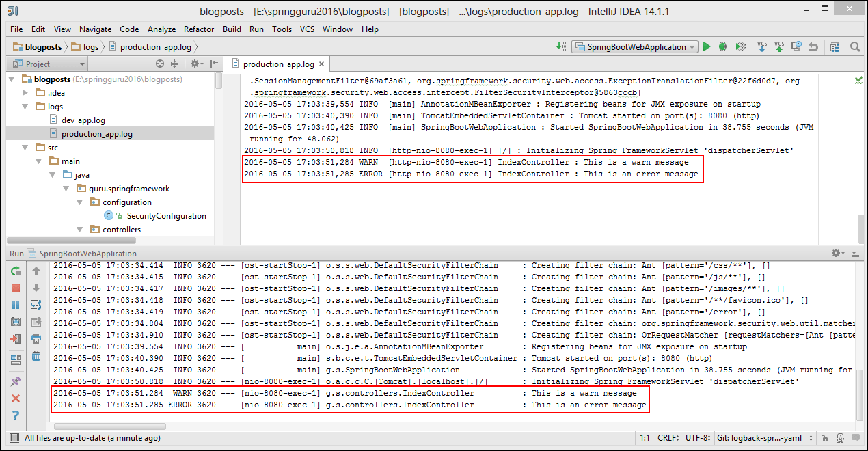Screen dimensions: 868x451
Task: Clear console output with the trash icon
Action: [36, 357]
